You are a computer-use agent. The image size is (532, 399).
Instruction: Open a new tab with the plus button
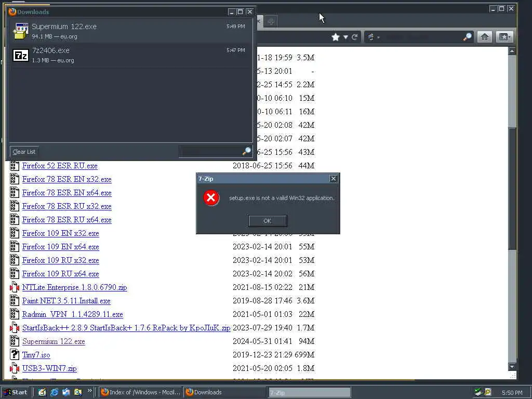coord(271,22)
